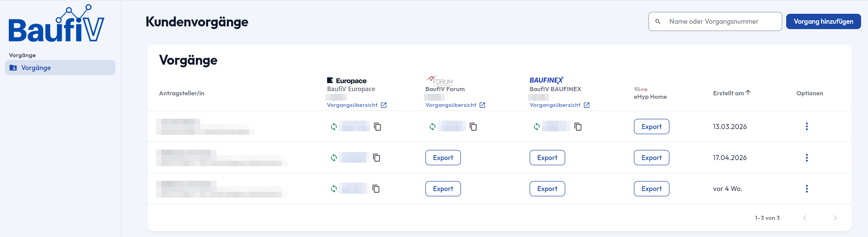Open options menu for 17.04.2026 row
The width and height of the screenshot is (868, 237).
click(807, 157)
